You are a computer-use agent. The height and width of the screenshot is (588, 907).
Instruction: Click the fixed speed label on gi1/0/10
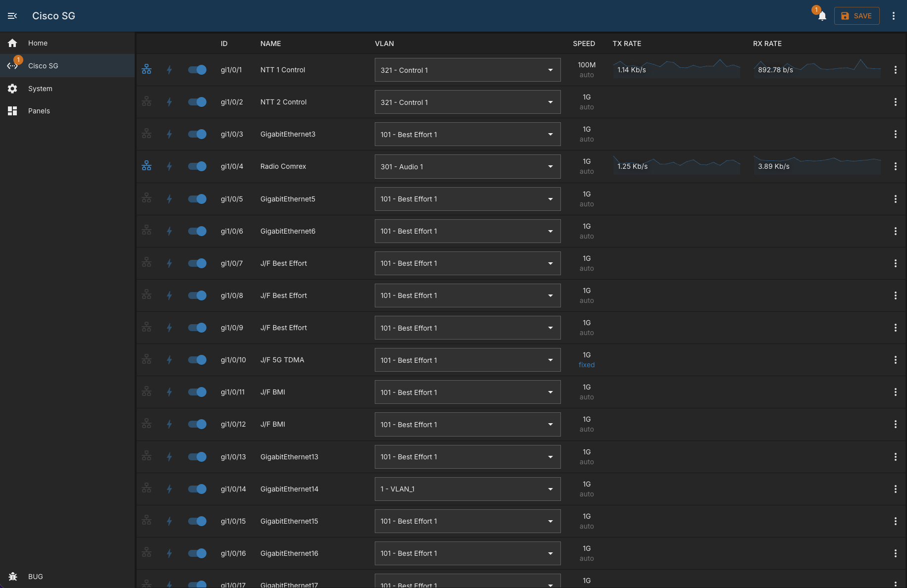pos(587,365)
